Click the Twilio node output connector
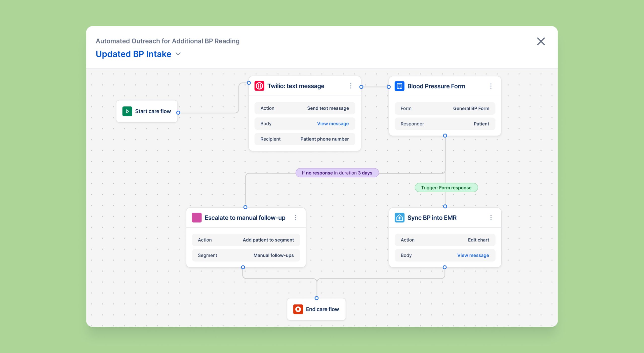 click(x=361, y=87)
